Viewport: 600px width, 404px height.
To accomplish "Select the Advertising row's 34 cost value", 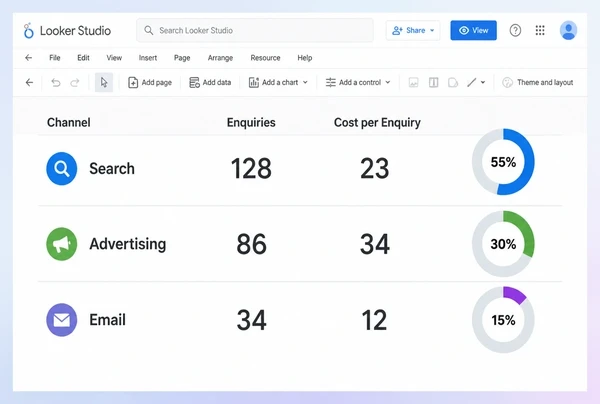I will 375,244.
